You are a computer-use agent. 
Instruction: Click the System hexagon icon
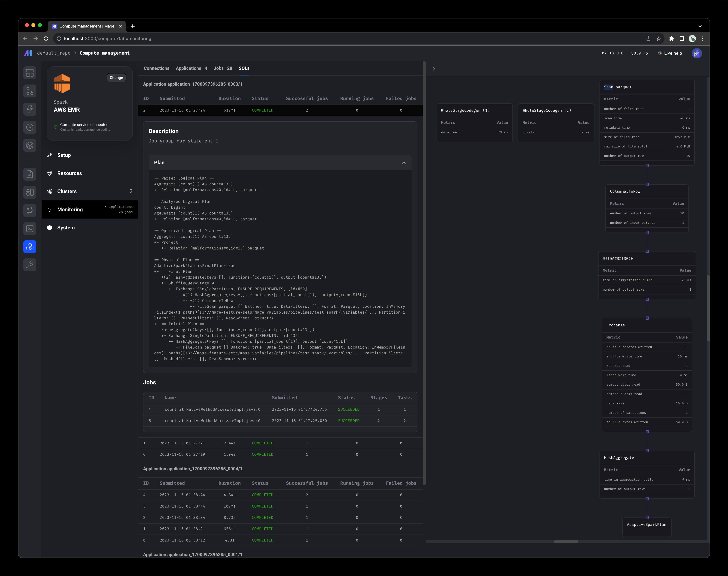pos(50,228)
